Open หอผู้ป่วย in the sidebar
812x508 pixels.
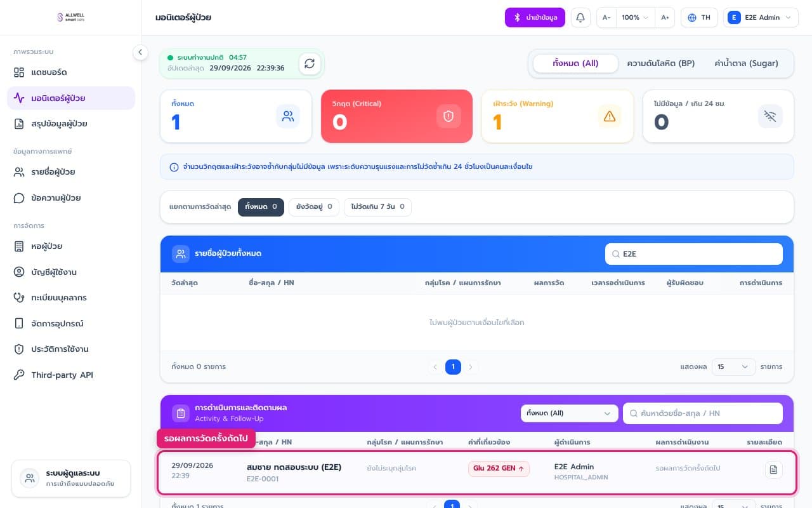71,246
